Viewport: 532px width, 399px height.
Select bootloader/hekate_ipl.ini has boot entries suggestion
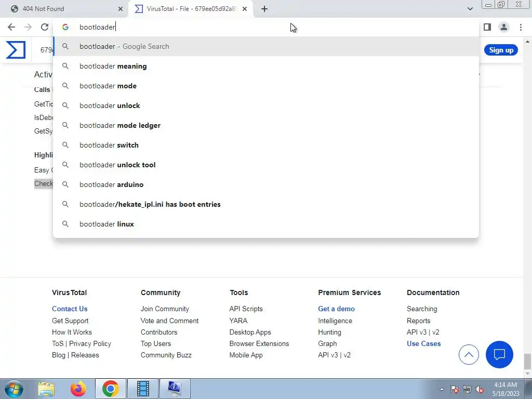coord(266,204)
